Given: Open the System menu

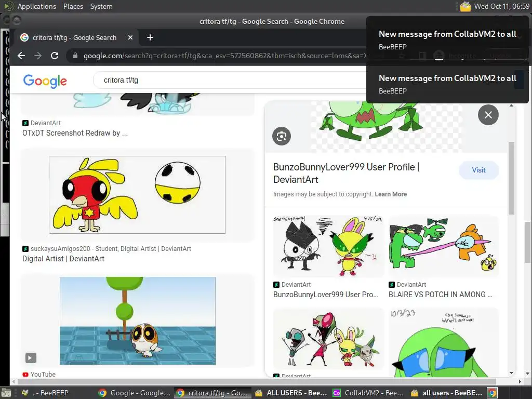Looking at the screenshot, I should coord(101,6).
